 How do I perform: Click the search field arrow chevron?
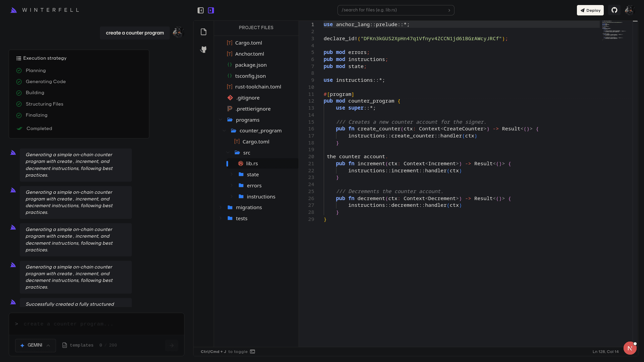click(x=449, y=10)
